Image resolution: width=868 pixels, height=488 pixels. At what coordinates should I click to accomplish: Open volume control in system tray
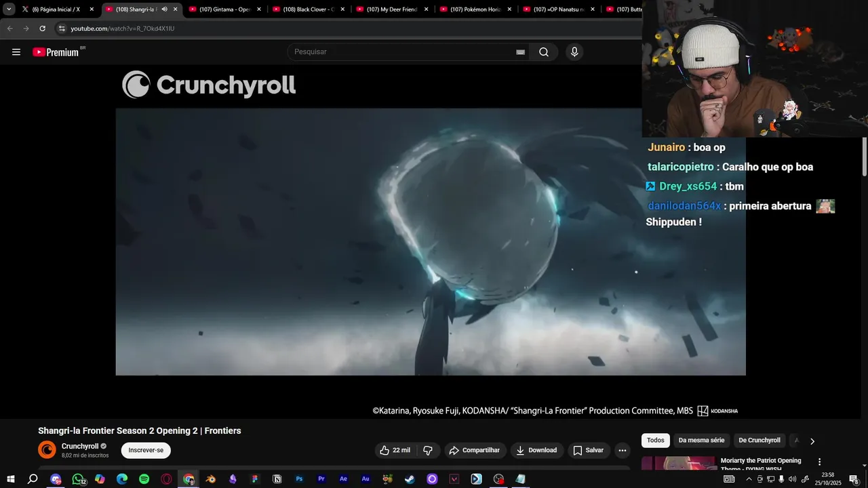[x=792, y=479]
